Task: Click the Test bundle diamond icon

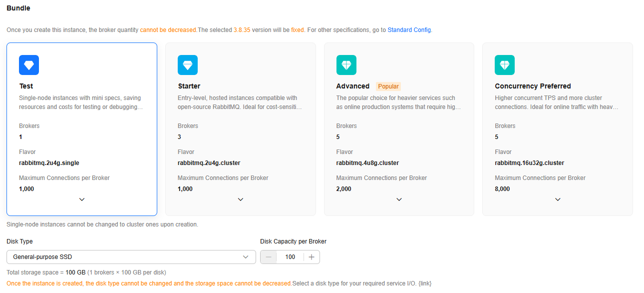Action: click(29, 65)
